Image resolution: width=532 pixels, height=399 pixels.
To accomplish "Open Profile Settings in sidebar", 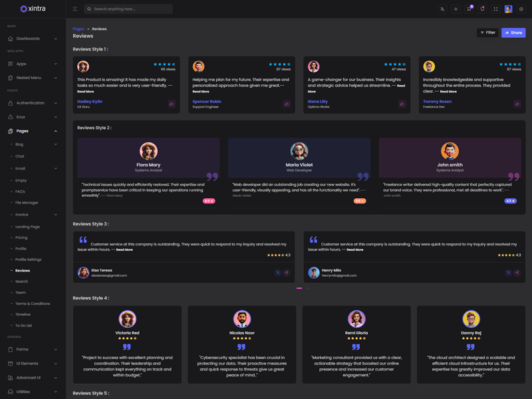I will point(29,259).
